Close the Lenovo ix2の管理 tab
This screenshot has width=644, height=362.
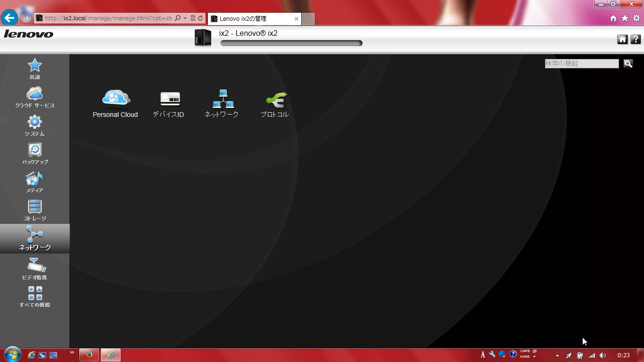[296, 19]
